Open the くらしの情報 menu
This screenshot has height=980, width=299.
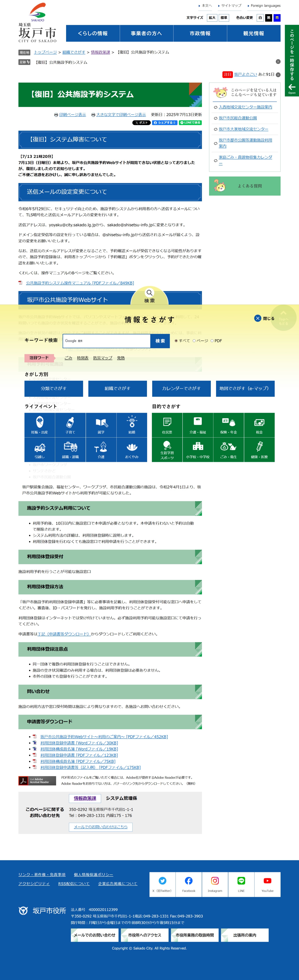pos(93,33)
